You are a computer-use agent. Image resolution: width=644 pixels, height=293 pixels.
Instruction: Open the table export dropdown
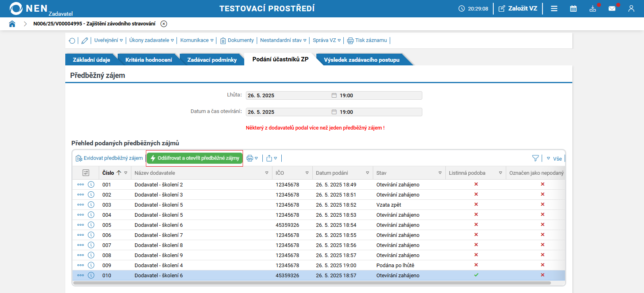click(272, 158)
